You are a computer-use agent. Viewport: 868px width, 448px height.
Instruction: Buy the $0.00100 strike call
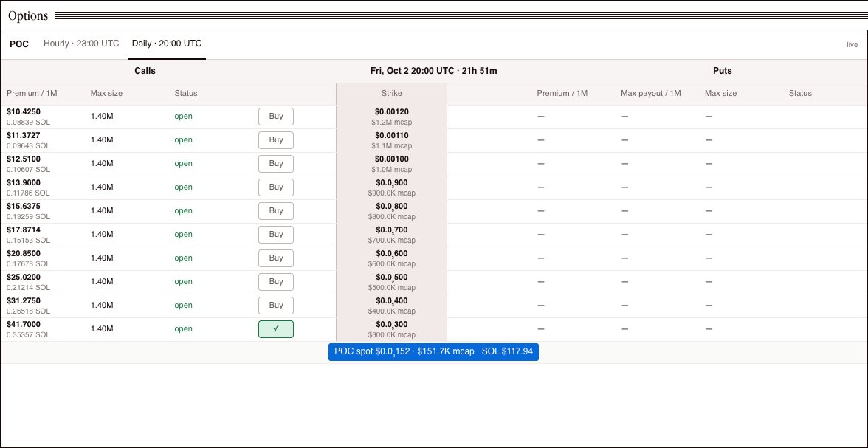(x=276, y=164)
